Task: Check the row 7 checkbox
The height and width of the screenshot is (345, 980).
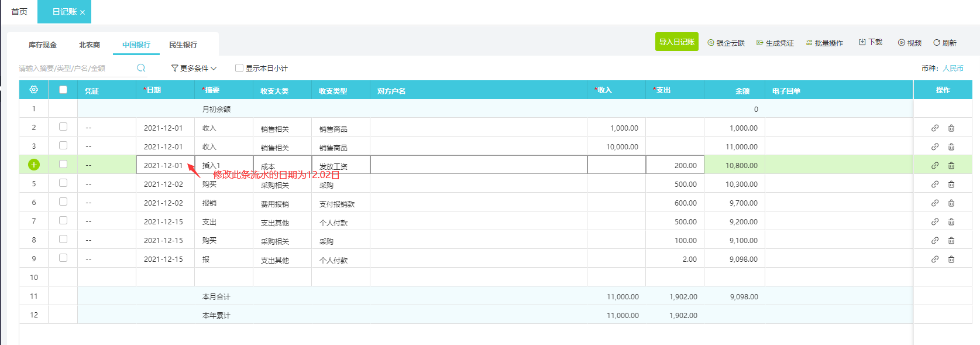Action: (x=63, y=220)
